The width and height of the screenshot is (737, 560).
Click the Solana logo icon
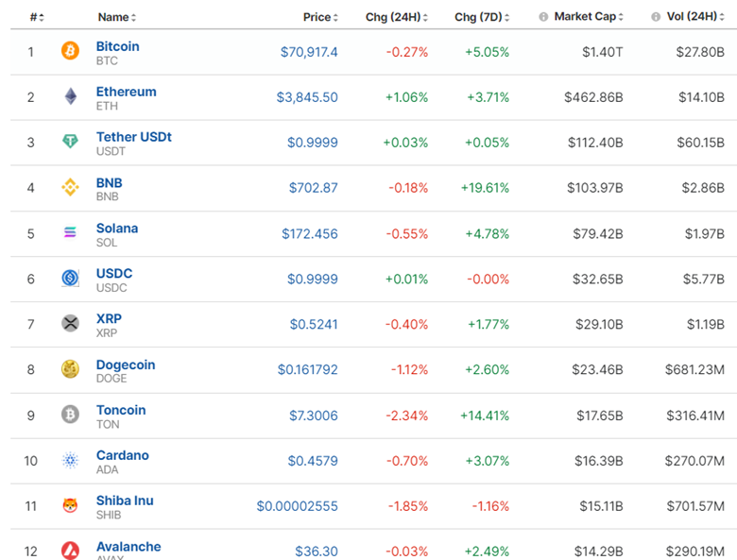[70, 232]
